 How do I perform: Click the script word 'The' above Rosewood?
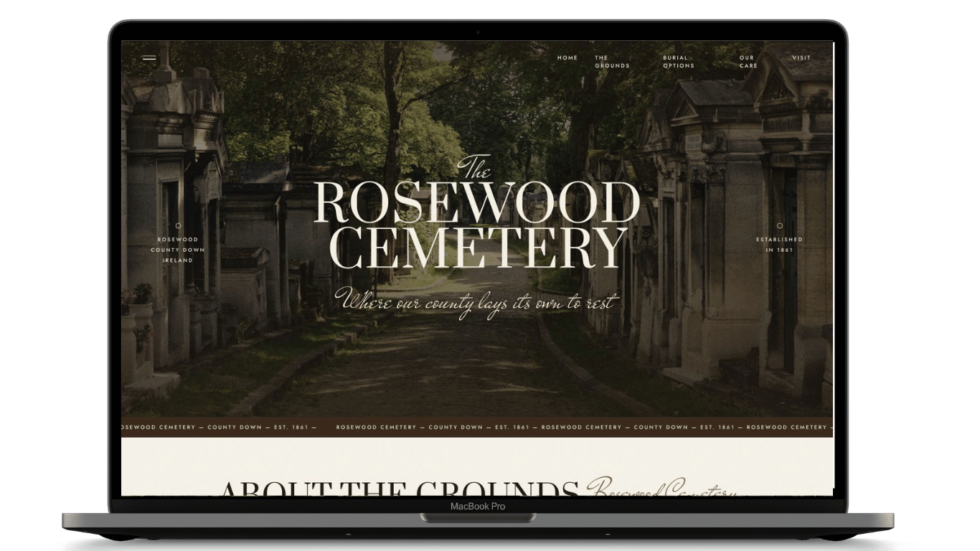click(x=474, y=167)
